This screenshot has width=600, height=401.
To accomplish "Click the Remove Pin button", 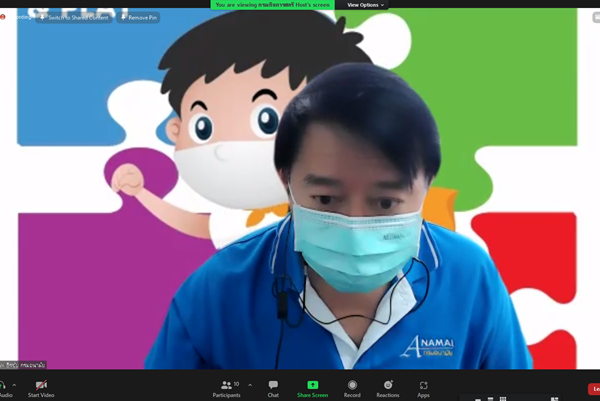I will 139,18.
